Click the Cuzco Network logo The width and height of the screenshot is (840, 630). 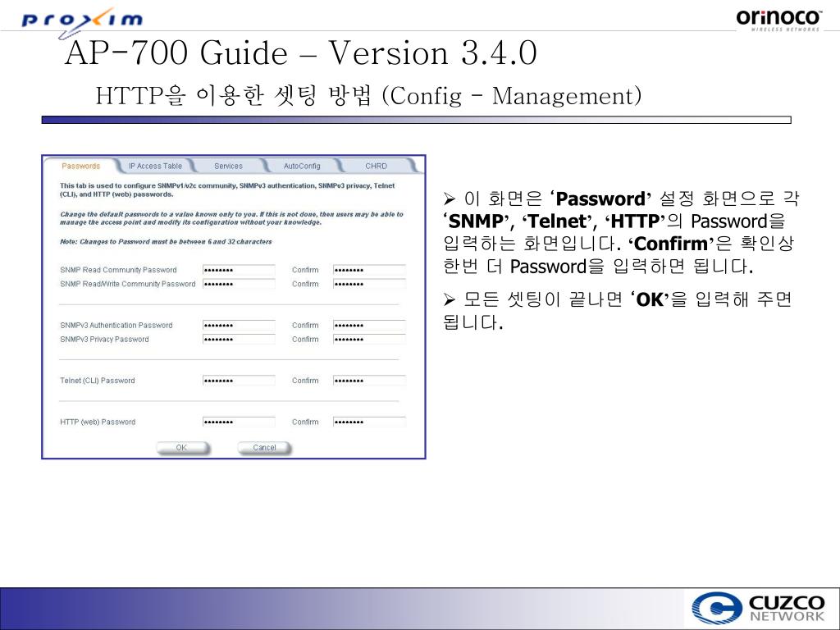(x=758, y=609)
